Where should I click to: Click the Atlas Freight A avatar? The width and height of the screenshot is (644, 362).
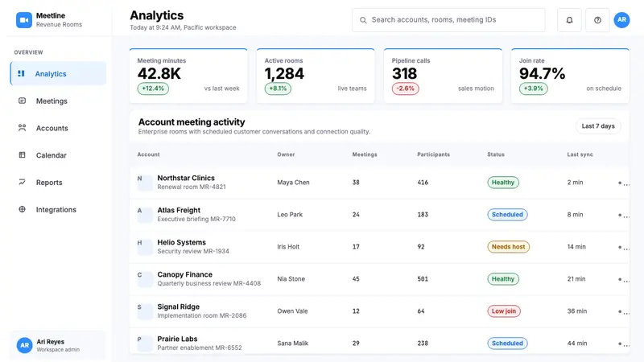[145, 215]
